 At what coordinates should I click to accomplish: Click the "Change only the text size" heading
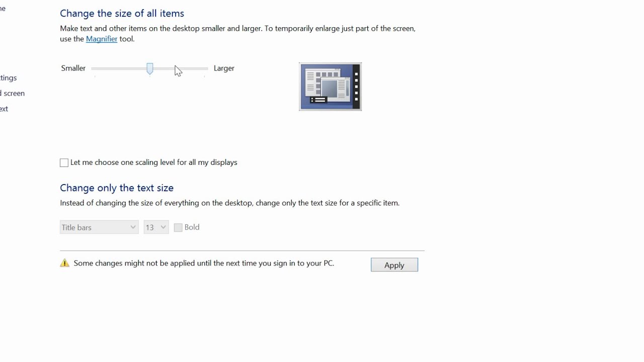(x=117, y=188)
